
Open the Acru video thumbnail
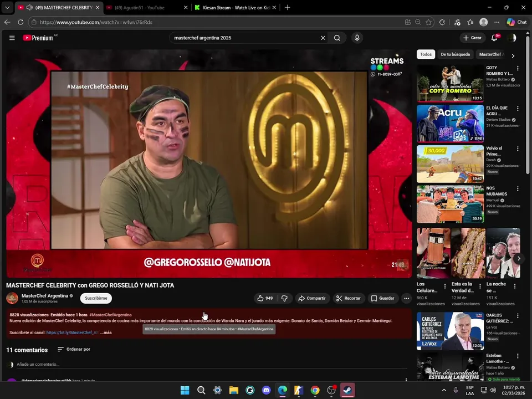[x=450, y=124]
